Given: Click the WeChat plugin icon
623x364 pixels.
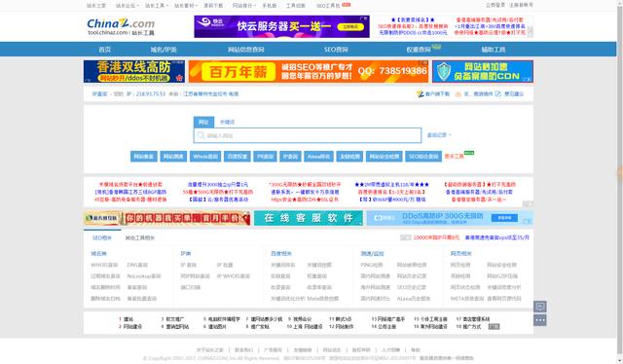Looking at the screenshot, I should click(458, 94).
